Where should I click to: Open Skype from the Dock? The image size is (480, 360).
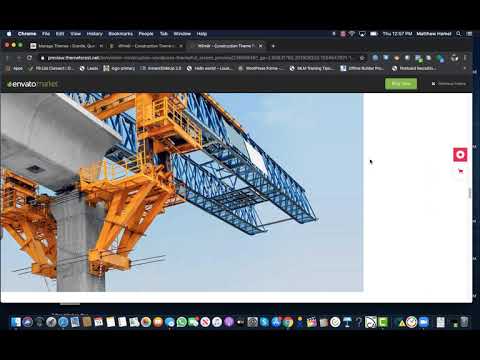(x=264, y=322)
